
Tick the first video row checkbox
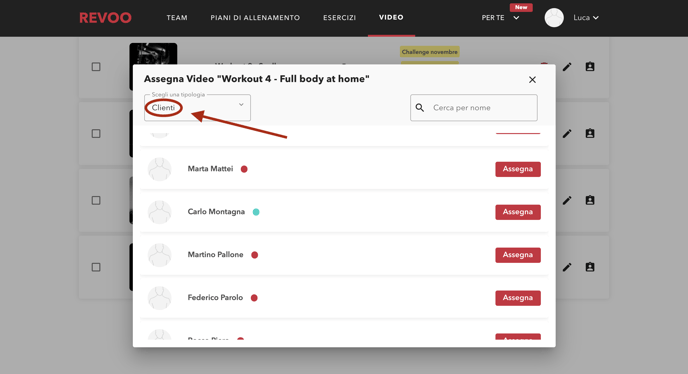[96, 67]
